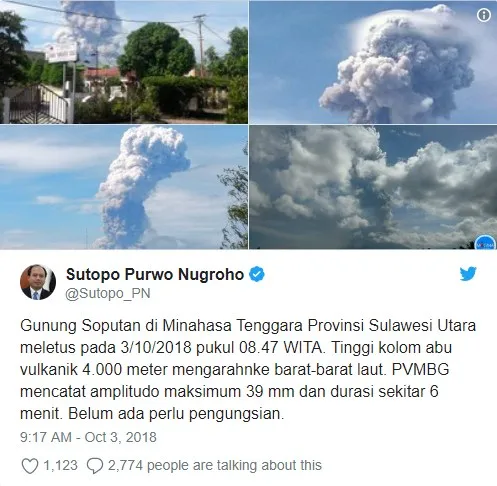
Task: Open the 9:17 AM - Oct 3, 2018 timestamp
Action: point(88,437)
